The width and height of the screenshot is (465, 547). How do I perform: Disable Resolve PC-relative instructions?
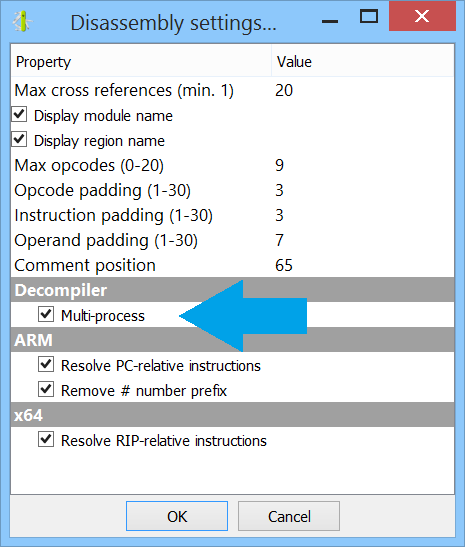pyautogui.click(x=46, y=365)
